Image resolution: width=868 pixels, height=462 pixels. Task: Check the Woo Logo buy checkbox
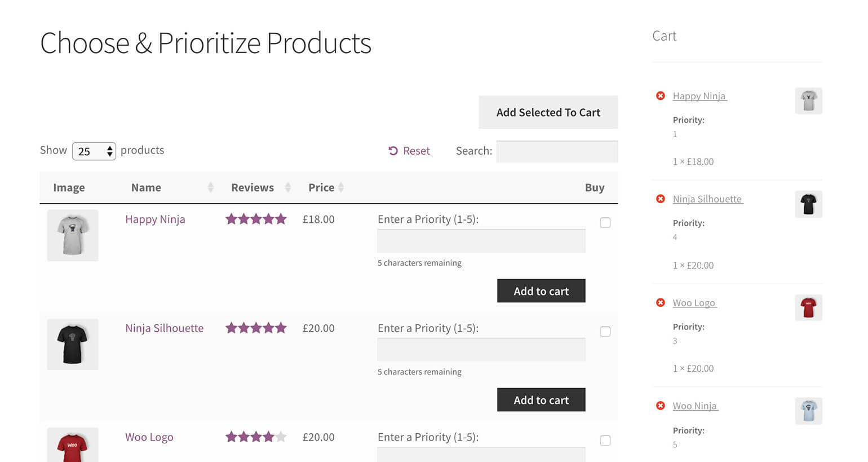(x=605, y=441)
